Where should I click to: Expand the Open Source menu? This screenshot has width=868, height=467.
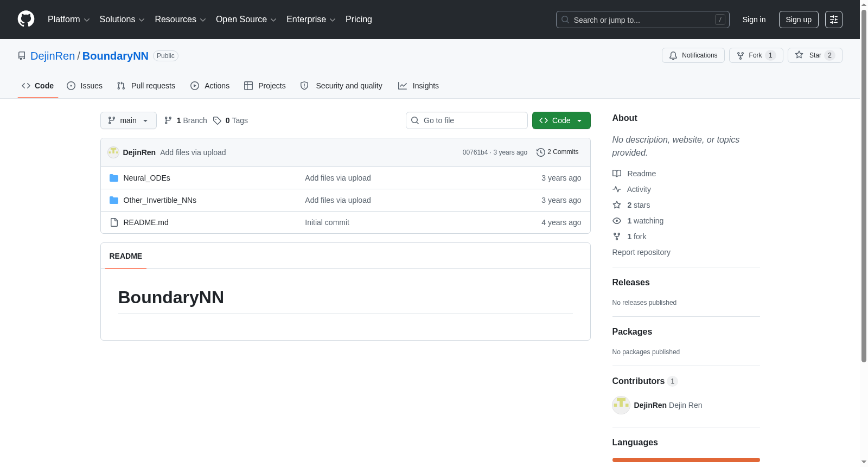click(246, 20)
